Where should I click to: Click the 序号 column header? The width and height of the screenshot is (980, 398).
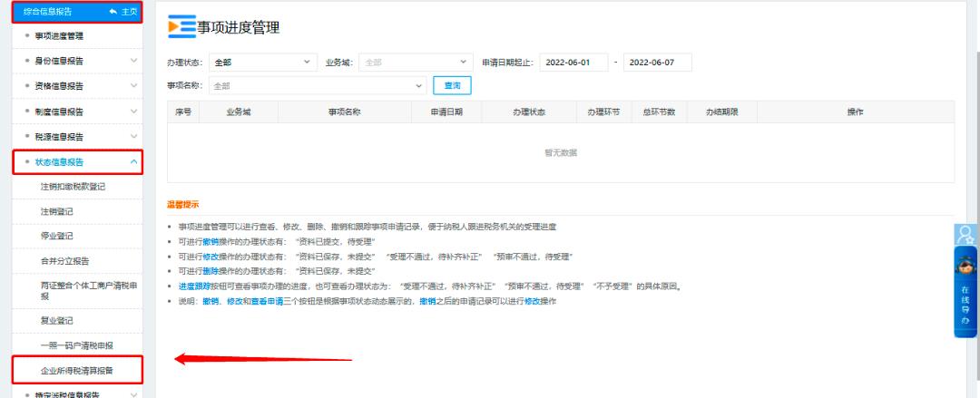(183, 112)
